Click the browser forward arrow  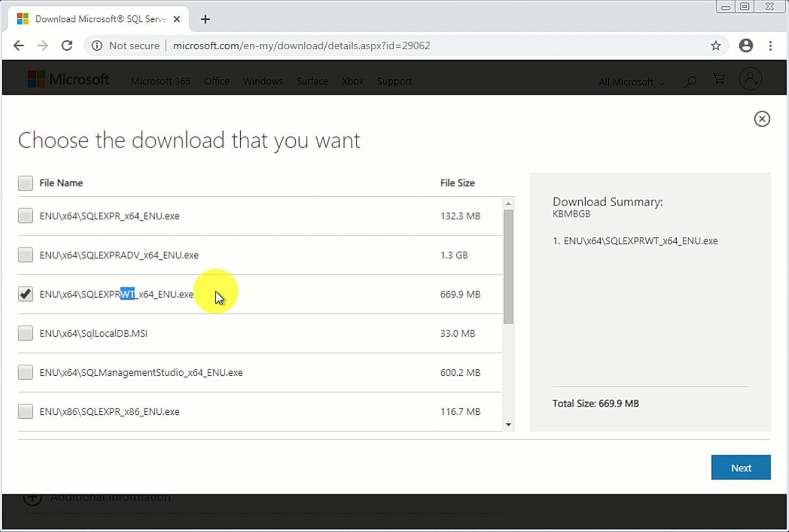point(43,45)
